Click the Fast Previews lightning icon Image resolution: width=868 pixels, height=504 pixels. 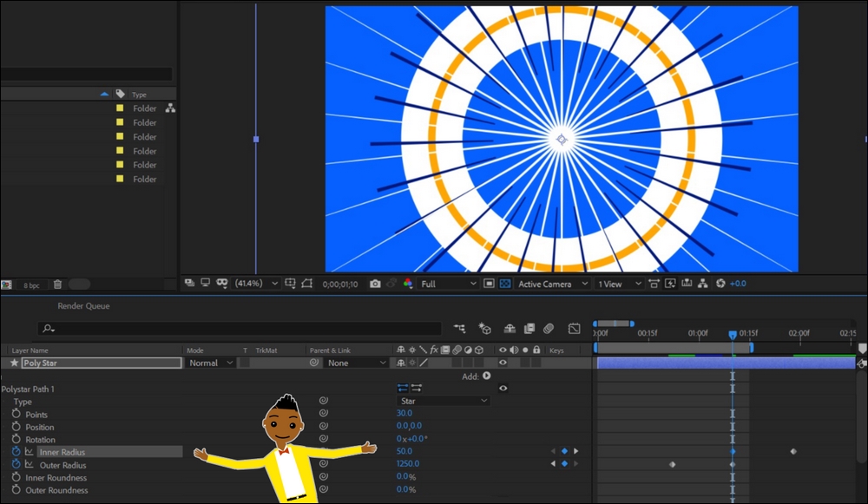coord(670,284)
